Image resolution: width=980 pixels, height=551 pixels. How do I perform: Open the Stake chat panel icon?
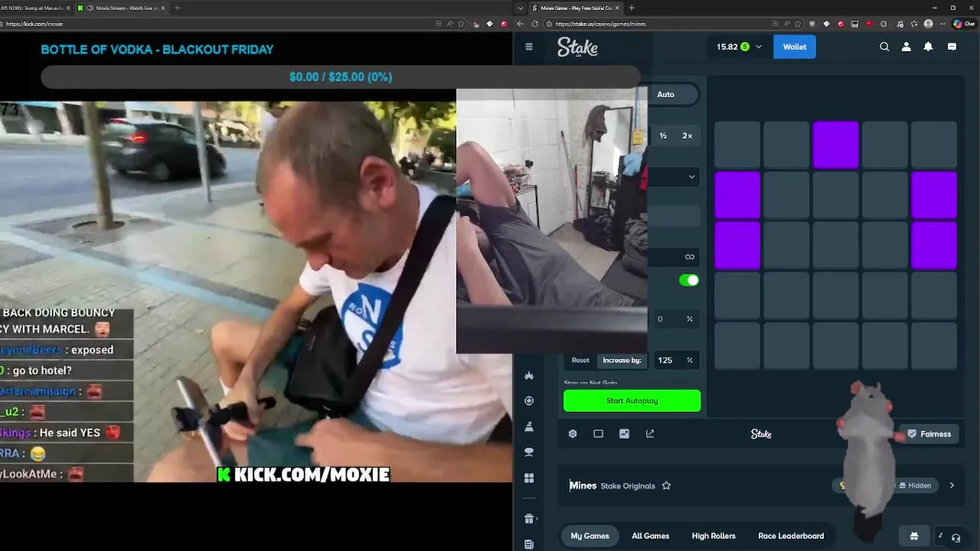[952, 47]
